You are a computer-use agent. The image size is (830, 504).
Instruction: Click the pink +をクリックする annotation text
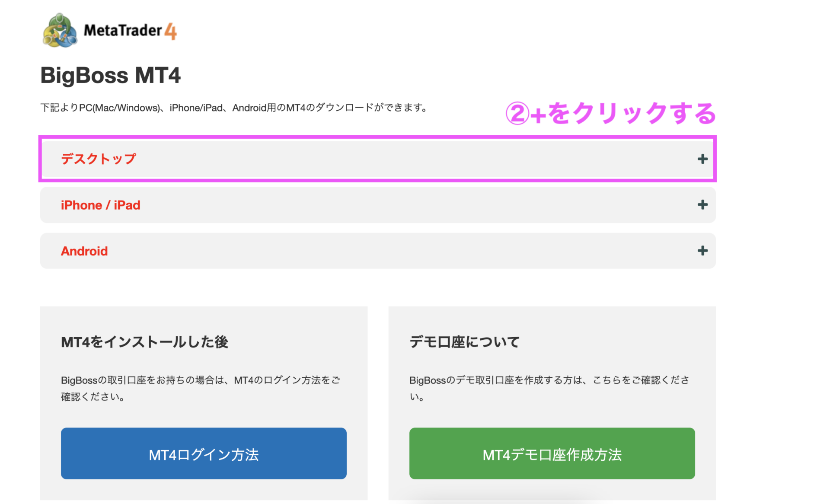click(623, 114)
